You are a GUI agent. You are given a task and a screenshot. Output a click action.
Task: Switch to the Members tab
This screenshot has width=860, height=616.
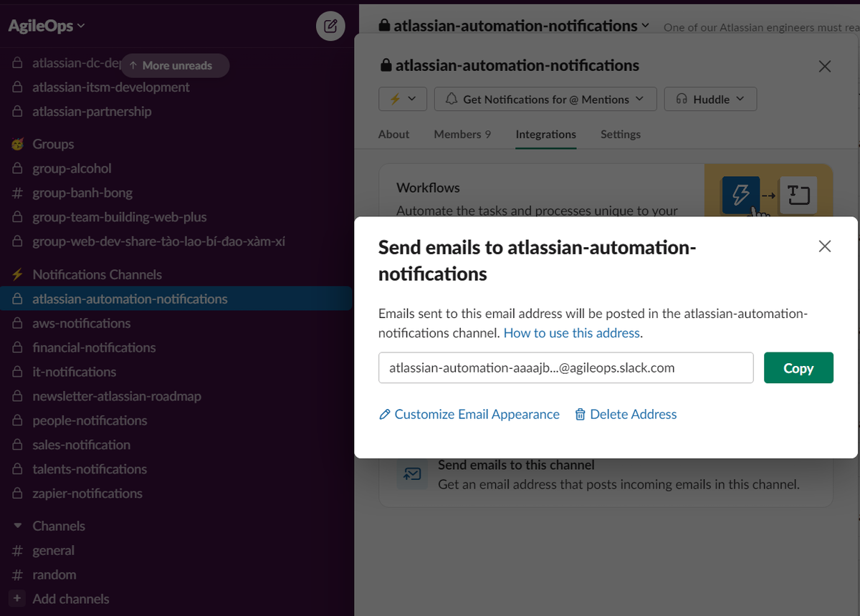tap(462, 134)
